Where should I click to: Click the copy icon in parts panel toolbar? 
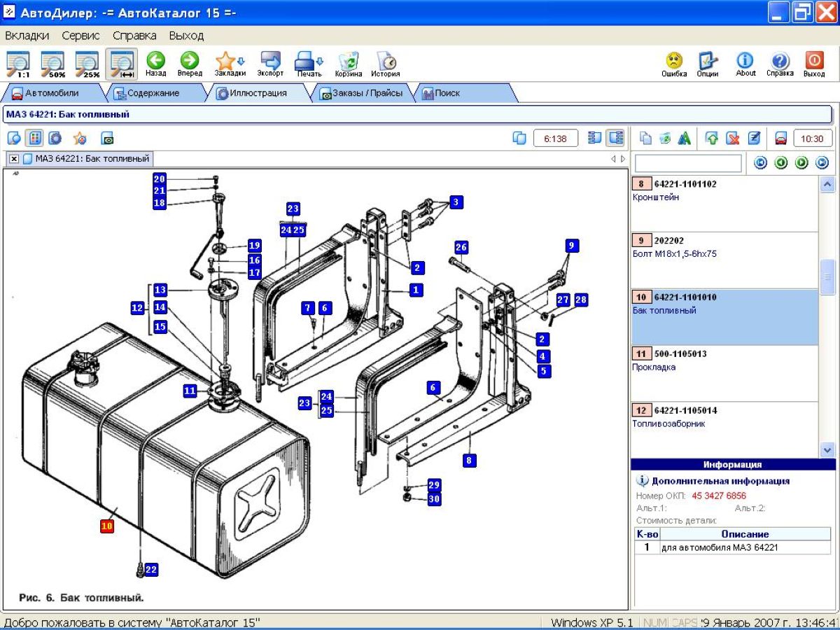pos(646,138)
